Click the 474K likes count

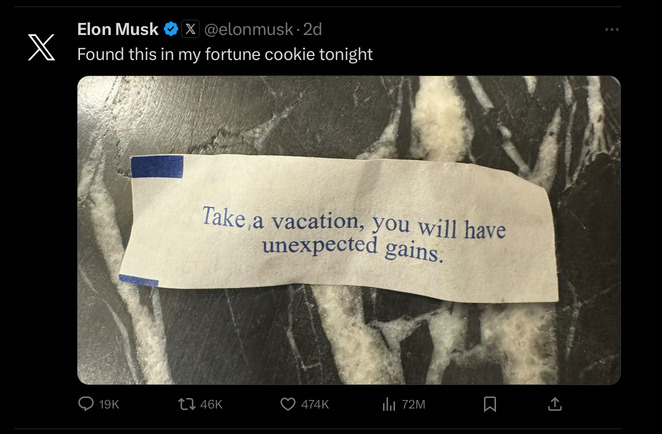point(314,404)
